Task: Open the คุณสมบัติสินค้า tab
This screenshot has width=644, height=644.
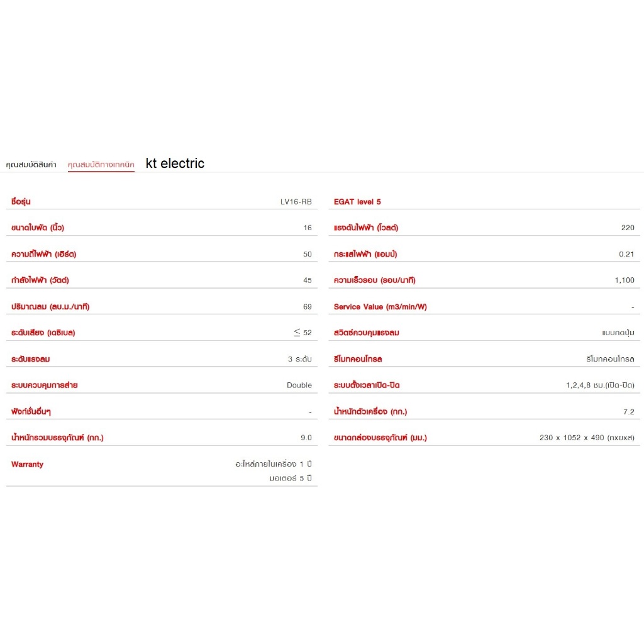Action: coord(31,165)
